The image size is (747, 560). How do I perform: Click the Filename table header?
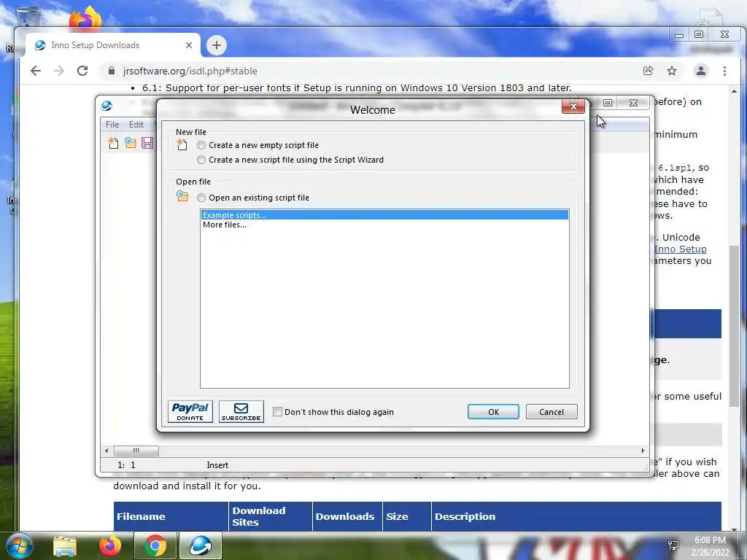(171, 516)
